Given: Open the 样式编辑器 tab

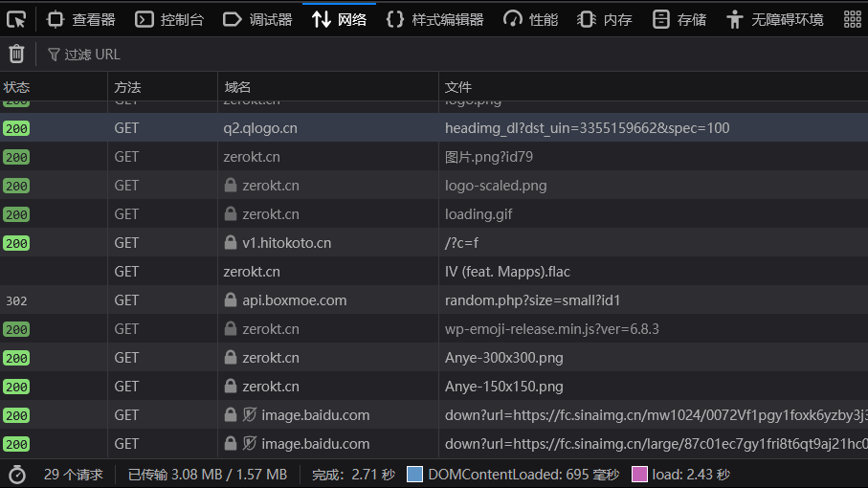Looking at the screenshot, I should 434,19.
